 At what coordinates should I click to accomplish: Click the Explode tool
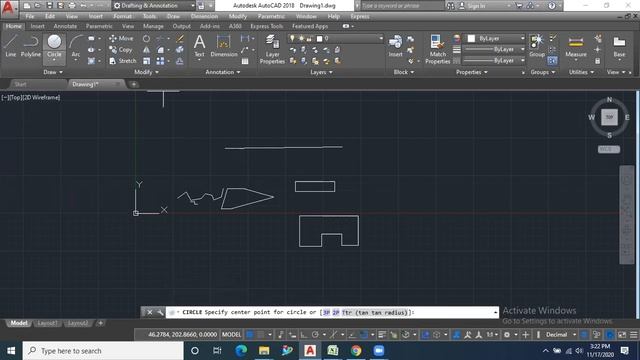click(x=180, y=50)
